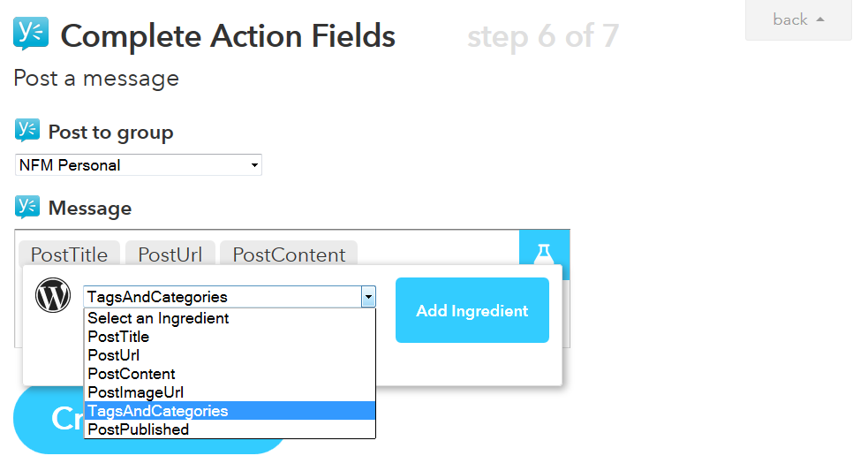868x471 pixels.
Task: Expand the back button menu
Action: pyautogui.click(x=798, y=19)
